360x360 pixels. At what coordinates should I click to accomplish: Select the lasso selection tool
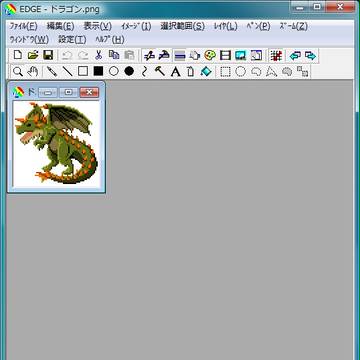(x=256, y=71)
